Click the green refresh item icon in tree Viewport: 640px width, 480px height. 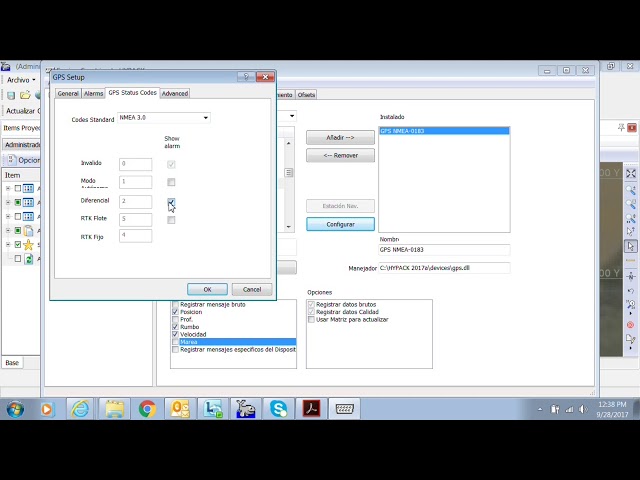pos(29,259)
